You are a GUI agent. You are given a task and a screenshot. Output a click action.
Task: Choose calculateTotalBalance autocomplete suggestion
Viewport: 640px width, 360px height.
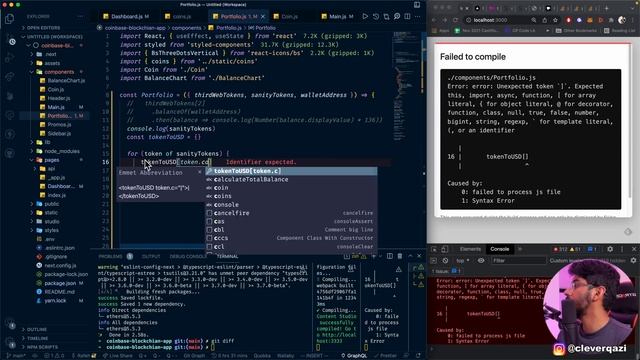click(x=291, y=180)
